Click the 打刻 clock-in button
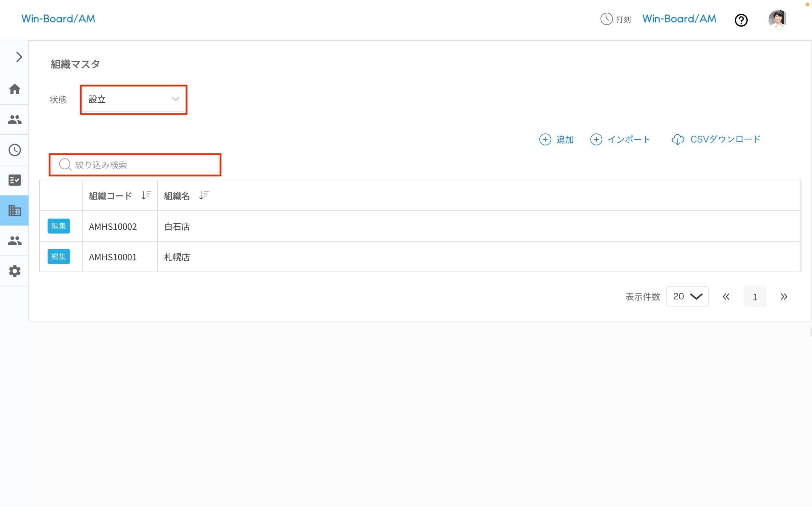 [616, 19]
